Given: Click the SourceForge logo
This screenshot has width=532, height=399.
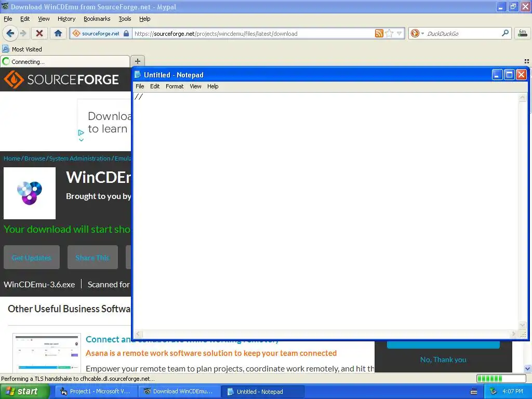Looking at the screenshot, I should (x=61, y=79).
